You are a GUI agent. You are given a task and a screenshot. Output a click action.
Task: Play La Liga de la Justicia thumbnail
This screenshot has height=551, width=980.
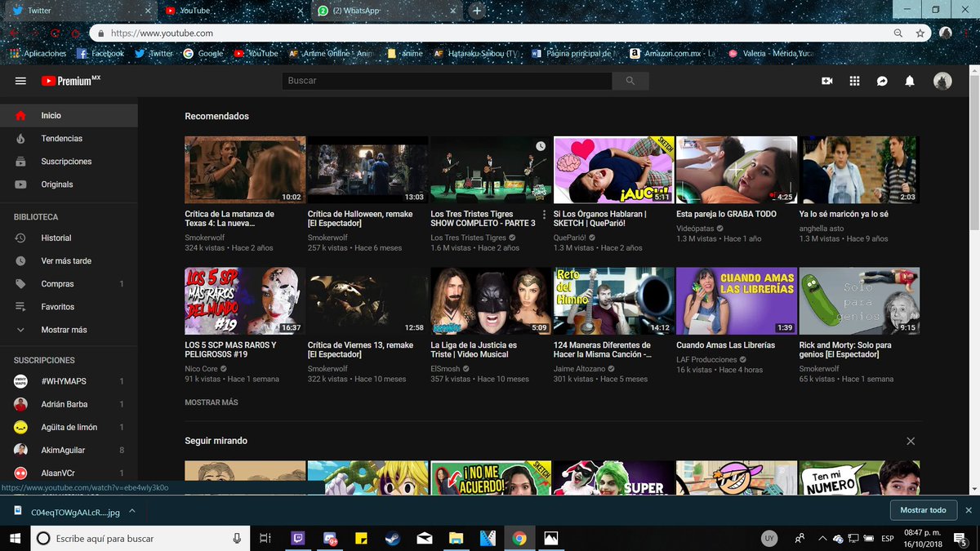[x=491, y=301]
